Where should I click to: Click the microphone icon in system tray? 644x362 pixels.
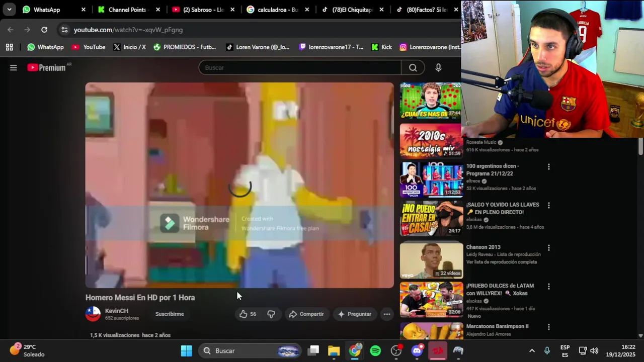pyautogui.click(x=547, y=350)
